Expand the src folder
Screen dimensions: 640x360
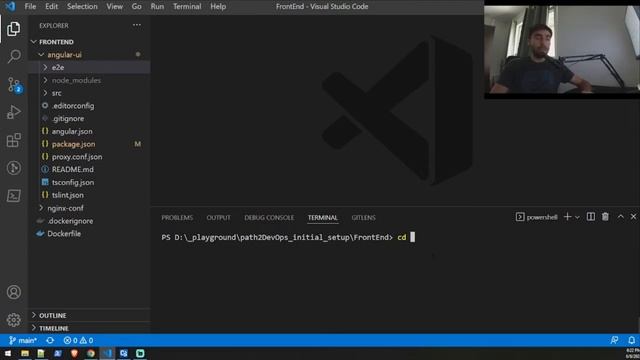coord(89,93)
